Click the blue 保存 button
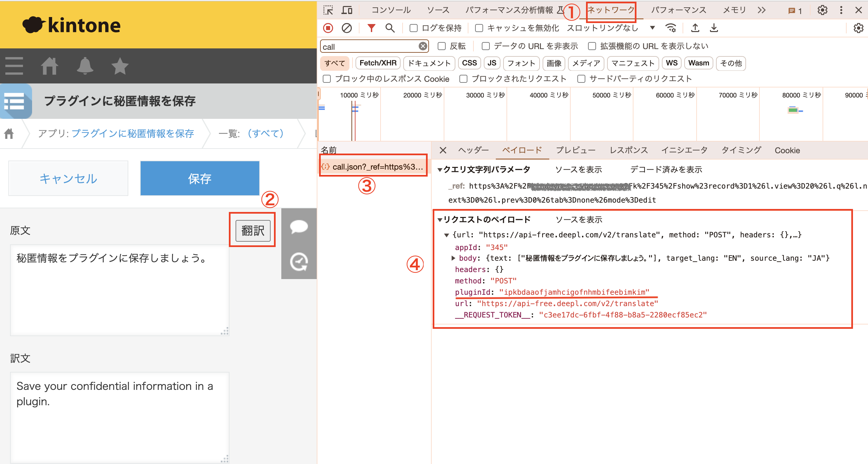This screenshot has width=868, height=464. coord(200,179)
